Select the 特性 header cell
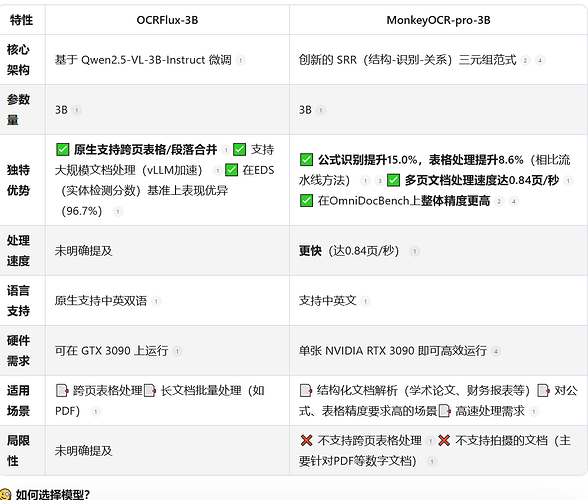Image resolution: width=588 pixels, height=500 pixels. pos(21,20)
